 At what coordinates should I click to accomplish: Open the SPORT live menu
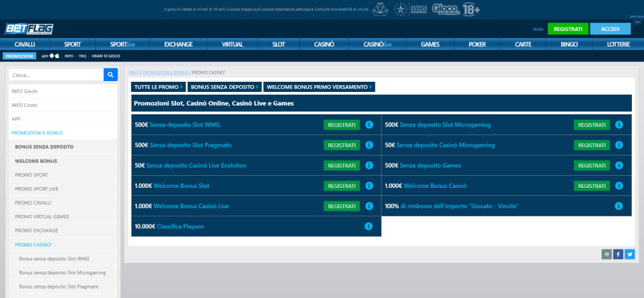click(x=123, y=45)
